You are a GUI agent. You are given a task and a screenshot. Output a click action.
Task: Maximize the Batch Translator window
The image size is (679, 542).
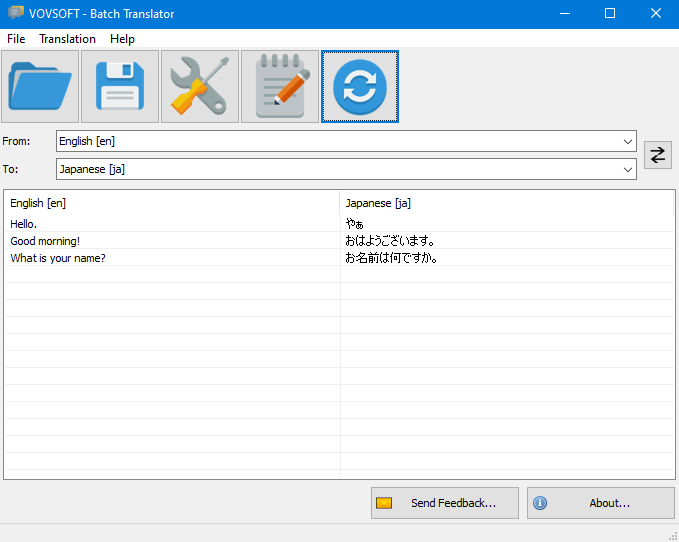(x=610, y=13)
